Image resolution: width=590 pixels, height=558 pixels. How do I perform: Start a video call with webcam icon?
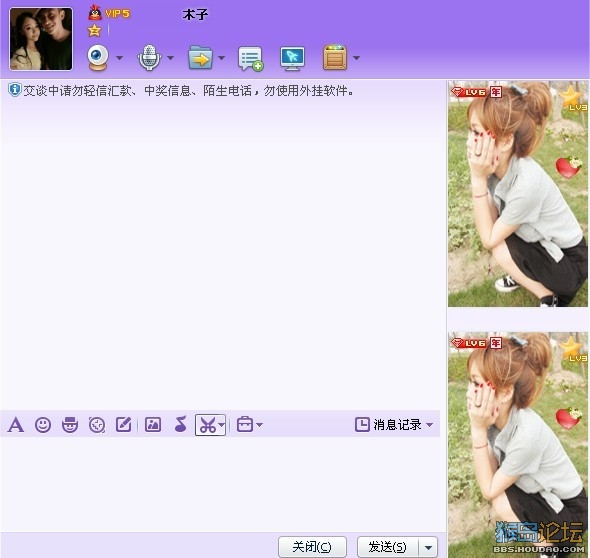pos(98,58)
